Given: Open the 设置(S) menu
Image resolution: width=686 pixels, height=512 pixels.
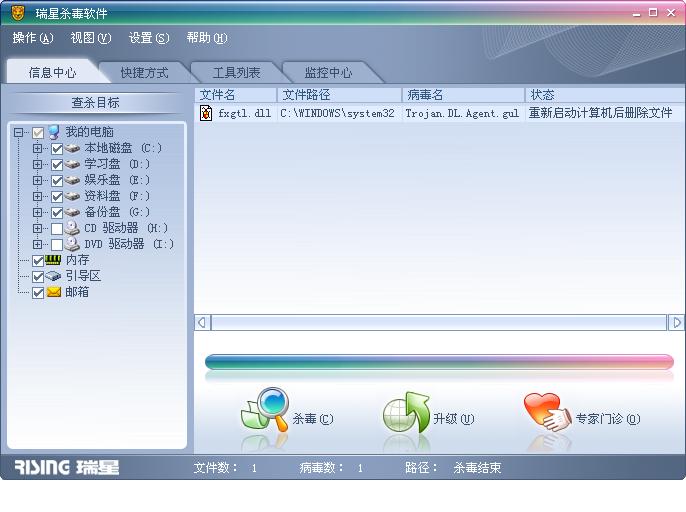Looking at the screenshot, I should tap(149, 38).
